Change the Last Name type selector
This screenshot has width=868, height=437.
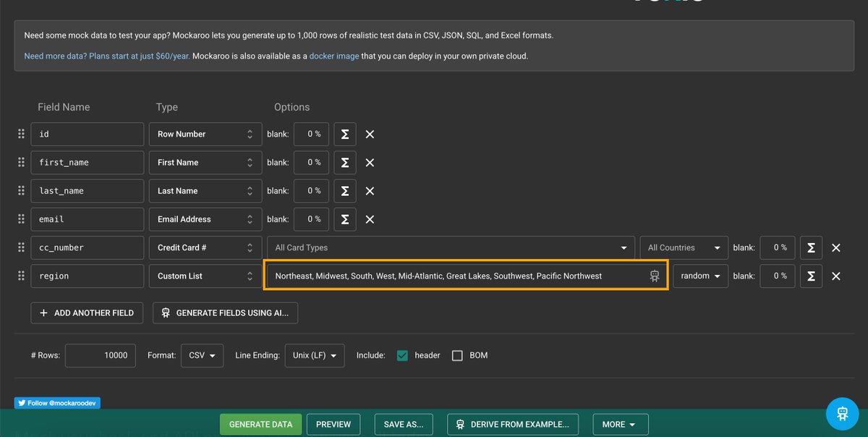pos(205,190)
